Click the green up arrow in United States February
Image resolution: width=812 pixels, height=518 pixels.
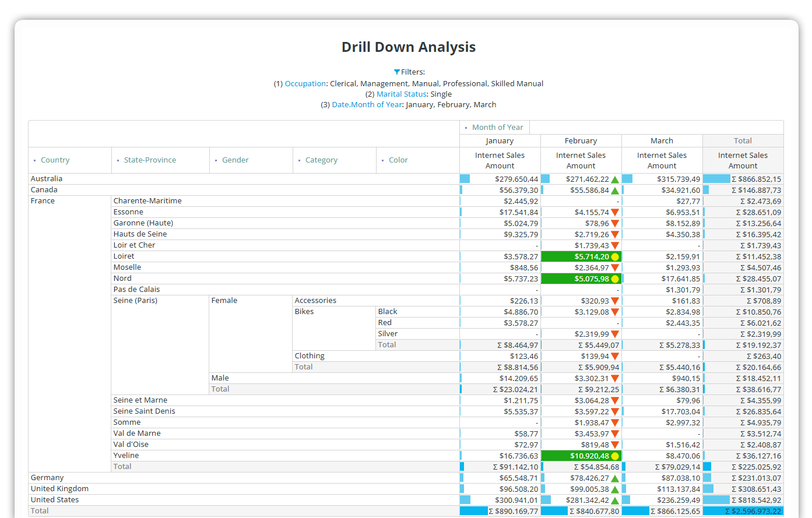[x=615, y=501]
